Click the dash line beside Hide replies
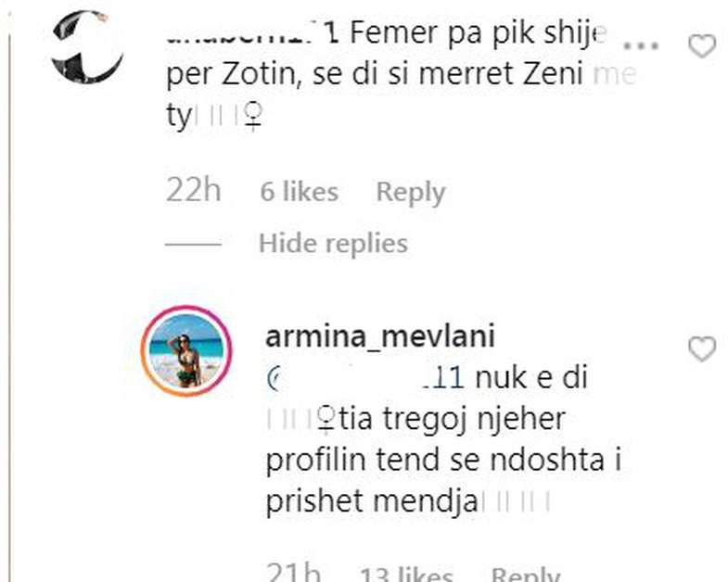 [193, 244]
